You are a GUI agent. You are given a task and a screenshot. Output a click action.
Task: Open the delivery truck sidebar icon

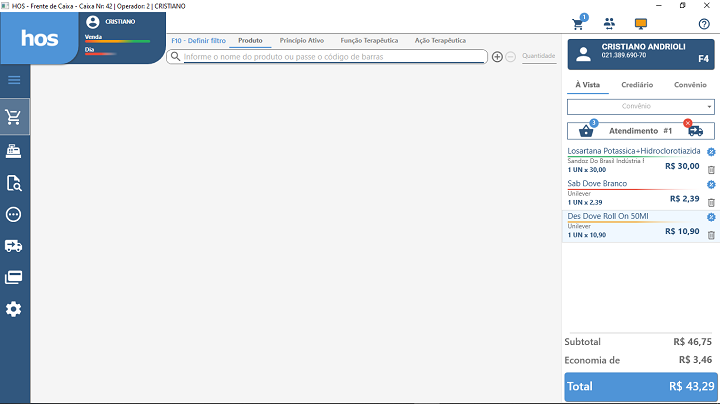14,245
